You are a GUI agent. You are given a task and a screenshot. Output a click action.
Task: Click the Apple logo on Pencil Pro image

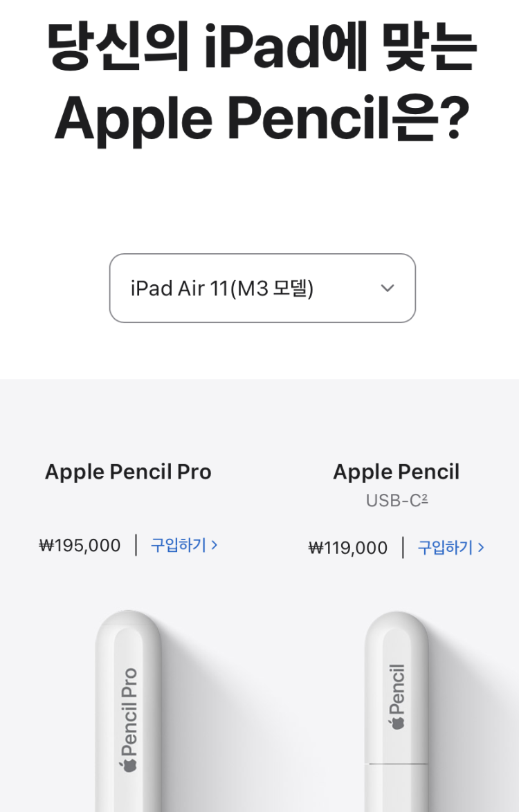pyautogui.click(x=129, y=764)
